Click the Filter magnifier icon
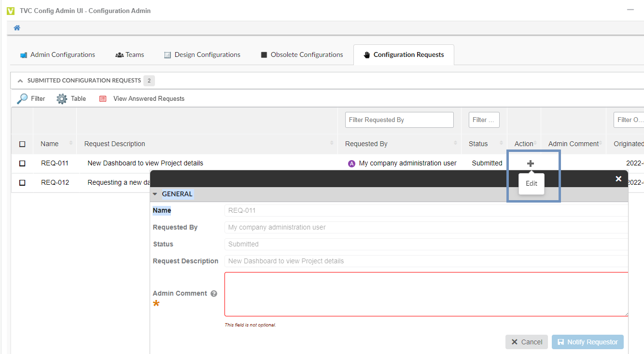 coord(22,99)
